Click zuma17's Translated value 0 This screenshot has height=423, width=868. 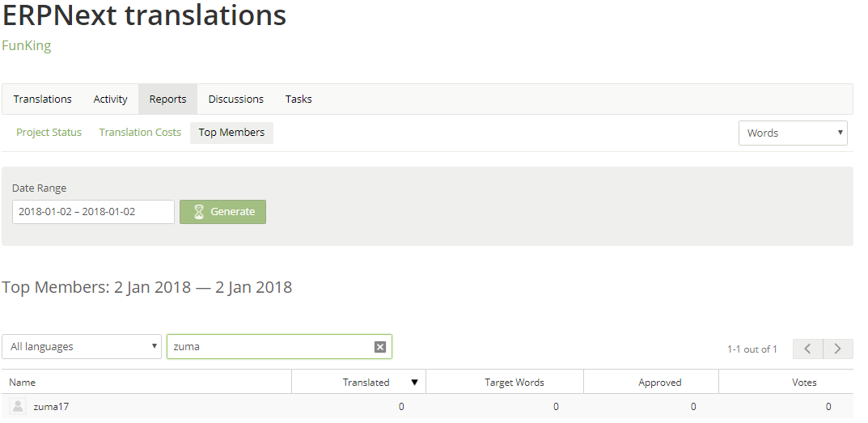point(401,407)
